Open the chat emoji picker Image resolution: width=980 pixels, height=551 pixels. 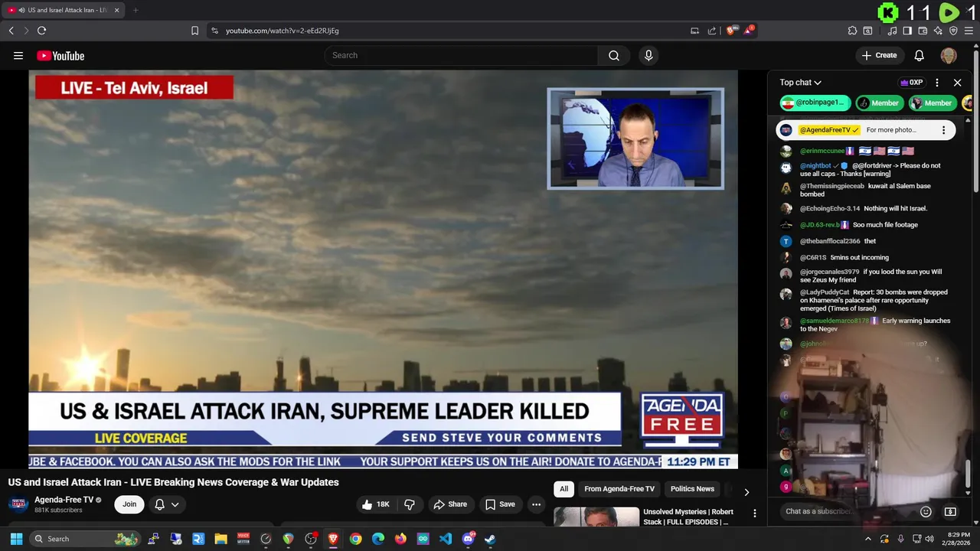pos(926,511)
